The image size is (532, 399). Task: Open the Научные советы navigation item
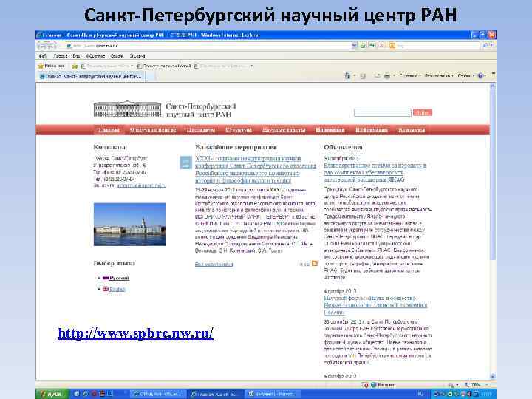(x=284, y=130)
